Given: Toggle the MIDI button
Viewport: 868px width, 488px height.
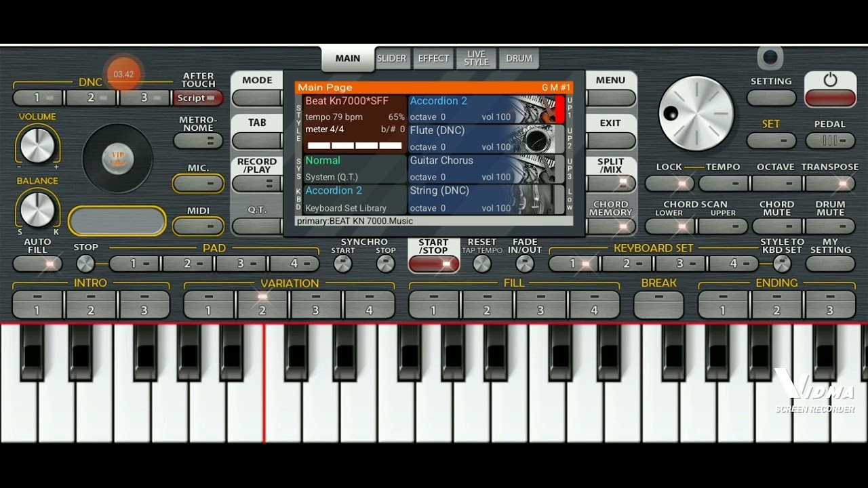Looking at the screenshot, I should [198, 226].
